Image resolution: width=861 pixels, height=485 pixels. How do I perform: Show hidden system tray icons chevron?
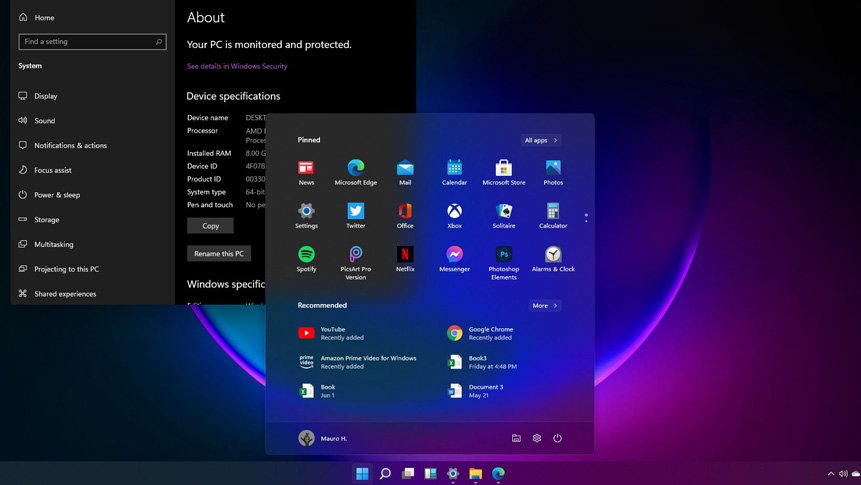pos(830,473)
